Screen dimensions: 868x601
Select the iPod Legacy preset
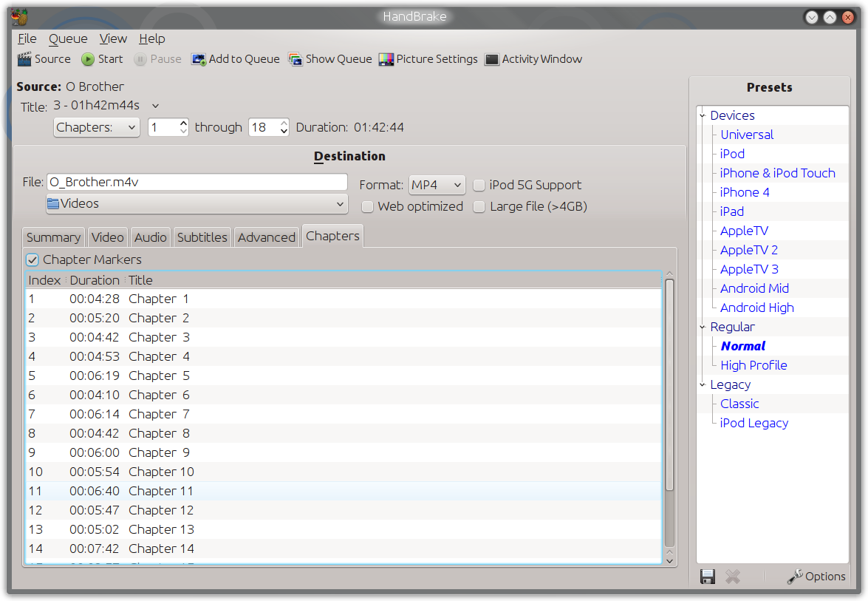pos(754,423)
